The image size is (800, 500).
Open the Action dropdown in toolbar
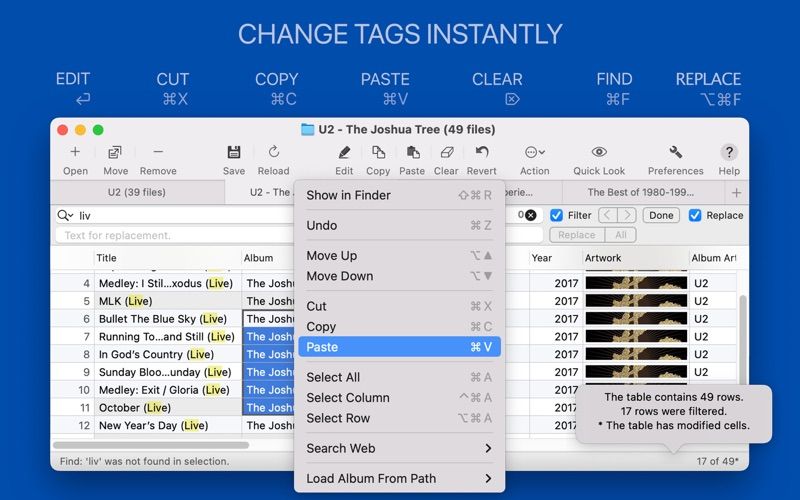click(x=535, y=152)
